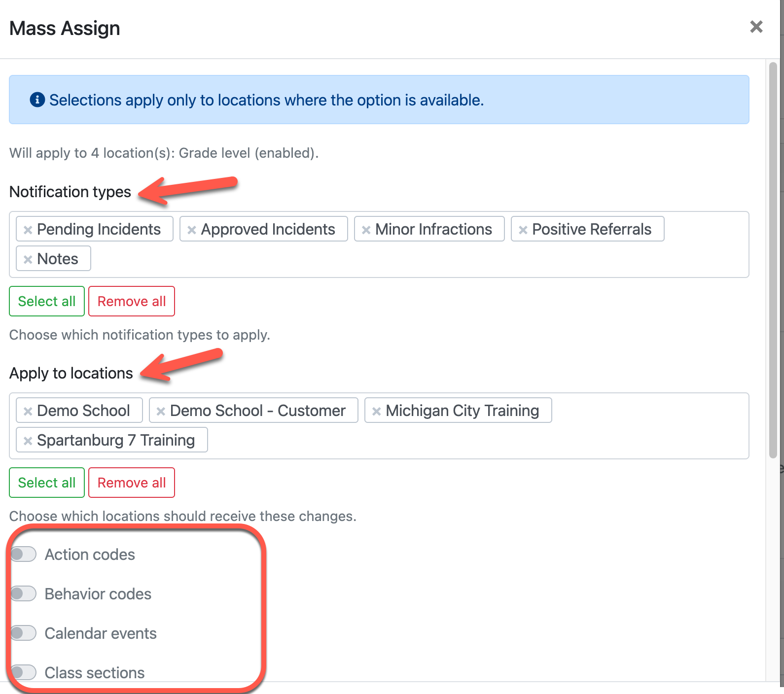Remove the Pending Incidents tag
The width and height of the screenshot is (784, 694).
[28, 230]
